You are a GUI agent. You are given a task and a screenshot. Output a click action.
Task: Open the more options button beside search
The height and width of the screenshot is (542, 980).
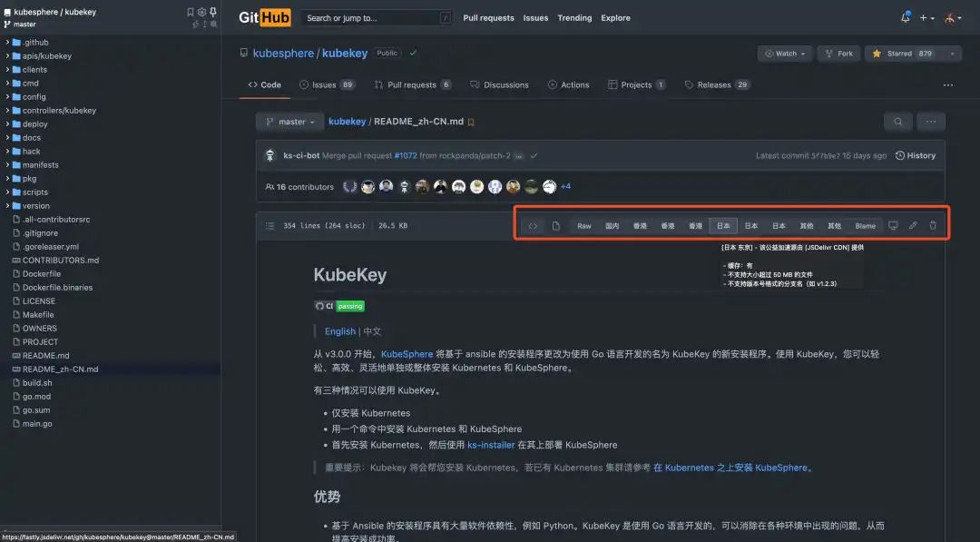pos(931,122)
